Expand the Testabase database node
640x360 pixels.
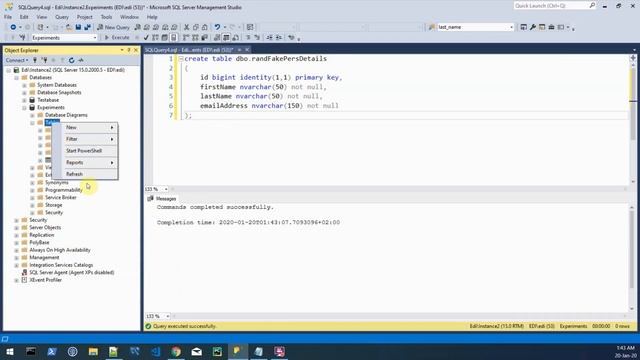pos(24,100)
